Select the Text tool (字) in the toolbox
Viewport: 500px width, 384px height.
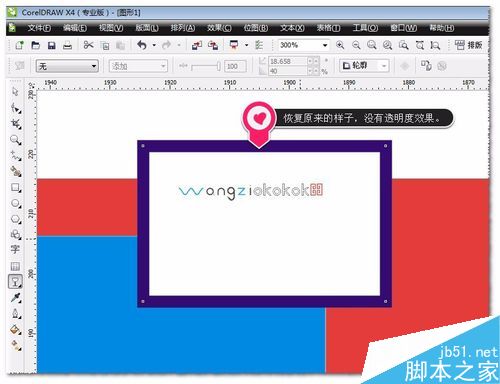pos(15,249)
